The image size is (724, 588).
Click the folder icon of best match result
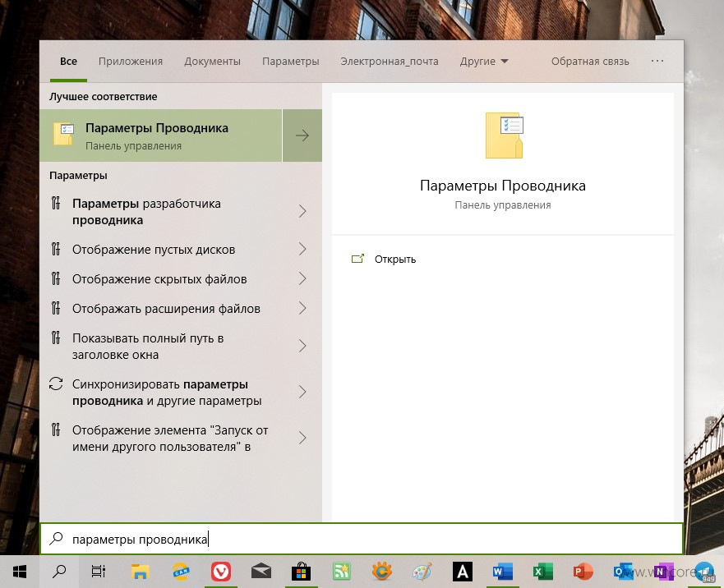[x=63, y=135]
